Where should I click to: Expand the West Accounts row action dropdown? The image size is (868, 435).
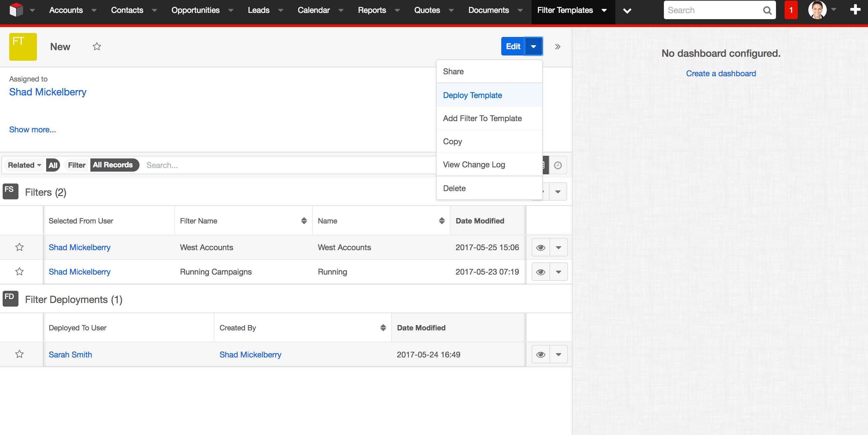559,247
